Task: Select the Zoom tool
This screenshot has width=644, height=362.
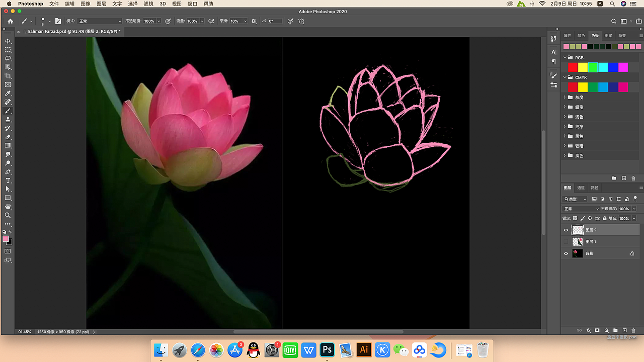Action: click(8, 215)
